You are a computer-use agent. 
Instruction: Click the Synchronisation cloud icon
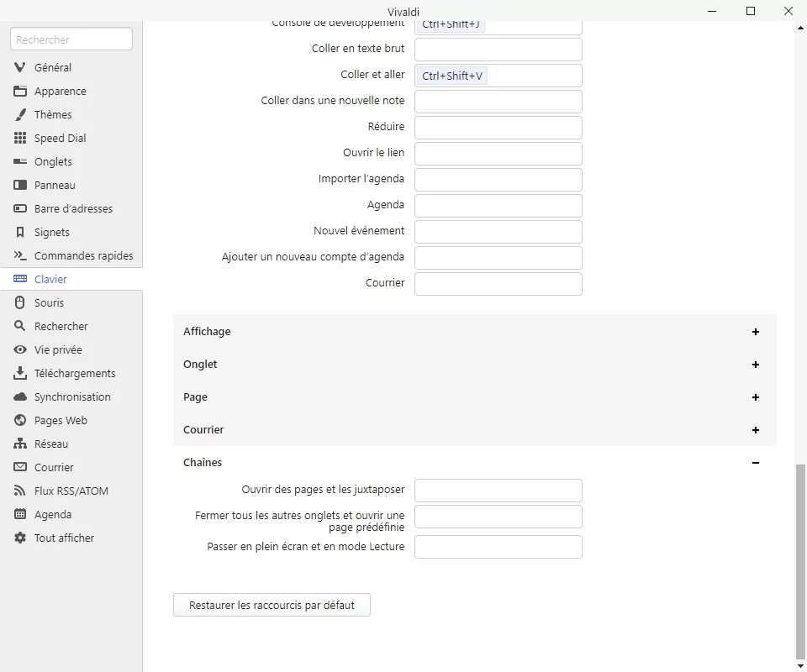click(x=20, y=397)
